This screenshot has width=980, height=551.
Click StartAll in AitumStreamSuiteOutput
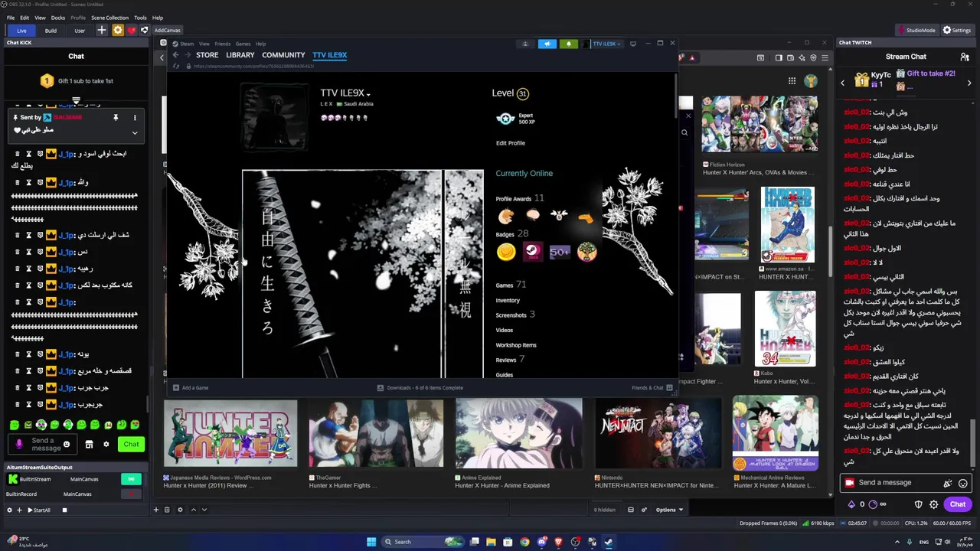[x=38, y=510]
